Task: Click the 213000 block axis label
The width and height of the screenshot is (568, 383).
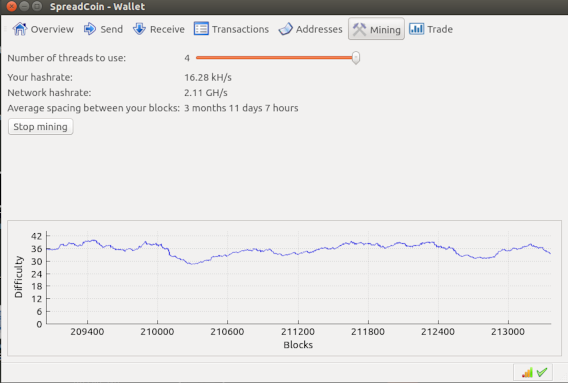Action: (x=508, y=332)
